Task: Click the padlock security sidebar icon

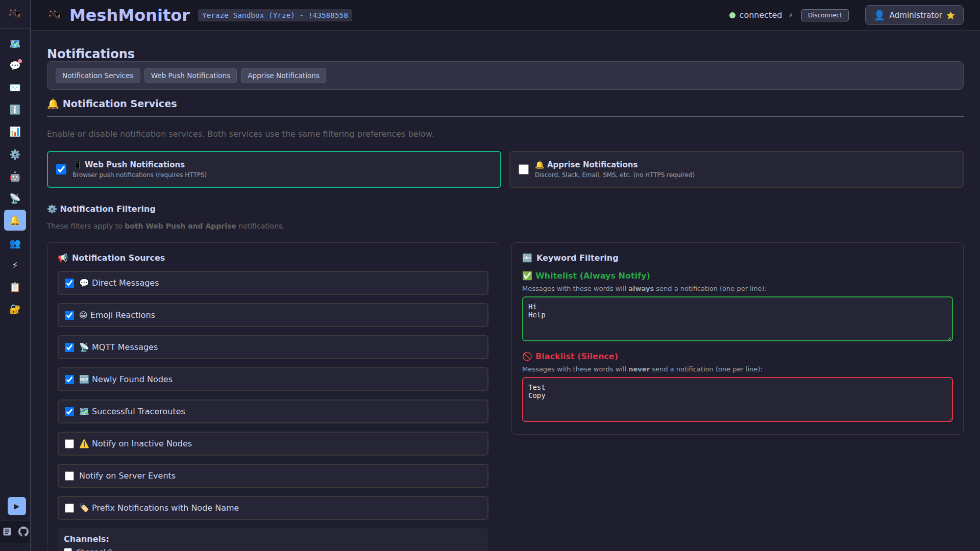Action: click(15, 310)
